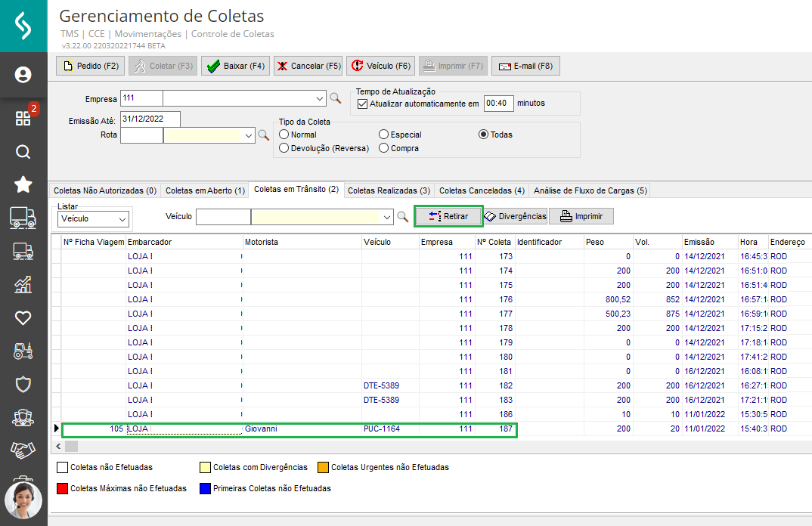Image resolution: width=812 pixels, height=526 pixels.
Task: Toggle Atualizar automaticamente checkbox
Action: (x=362, y=104)
